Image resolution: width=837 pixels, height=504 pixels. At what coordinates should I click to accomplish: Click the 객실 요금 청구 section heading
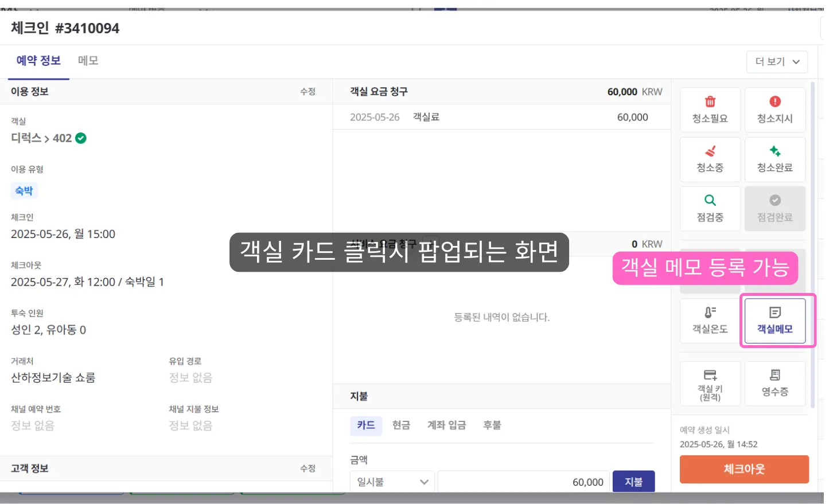pyautogui.click(x=379, y=92)
